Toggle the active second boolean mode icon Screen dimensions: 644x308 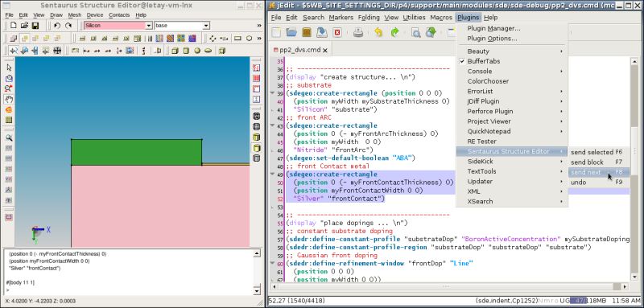click(x=24, y=39)
